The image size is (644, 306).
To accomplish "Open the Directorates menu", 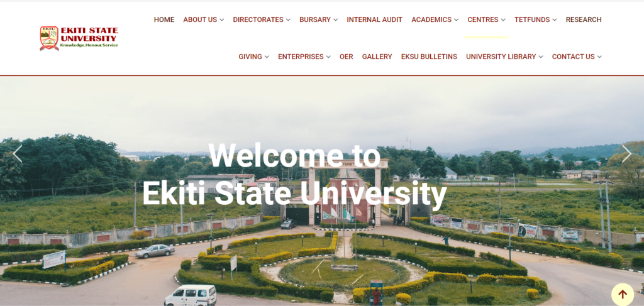I will point(262,19).
